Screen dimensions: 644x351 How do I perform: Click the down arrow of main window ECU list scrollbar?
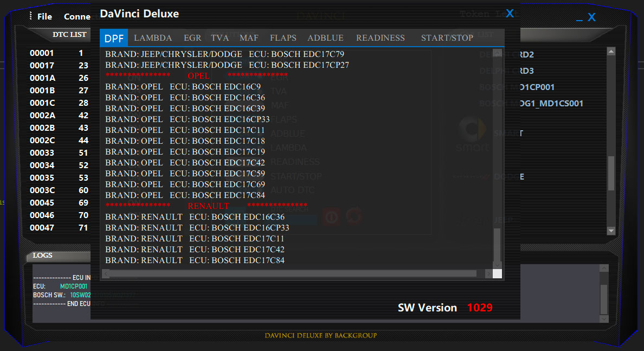tap(611, 231)
